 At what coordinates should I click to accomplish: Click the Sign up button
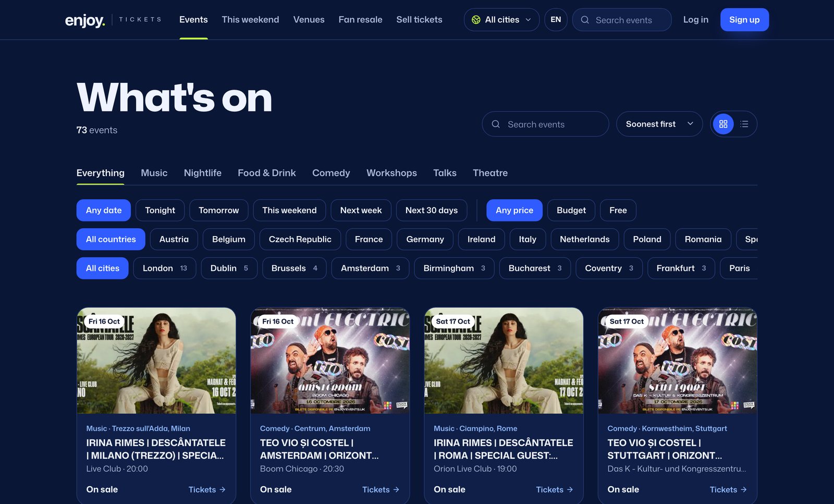744,20
